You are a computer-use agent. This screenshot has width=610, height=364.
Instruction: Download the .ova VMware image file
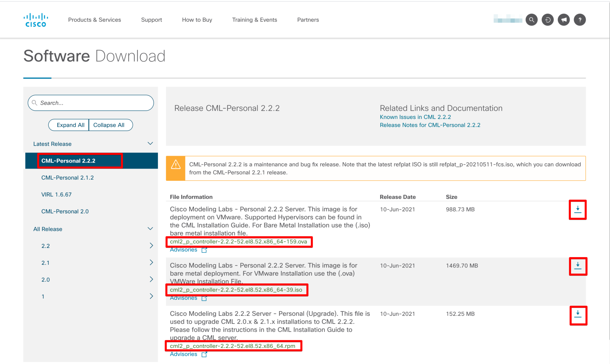coord(578,210)
